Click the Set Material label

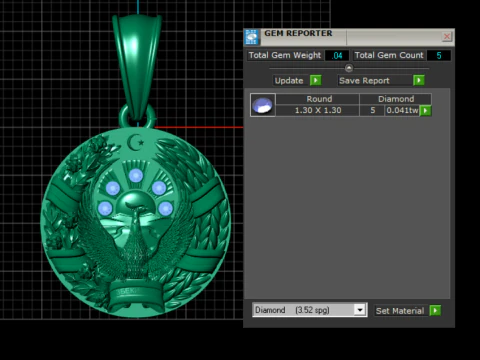pos(400,311)
